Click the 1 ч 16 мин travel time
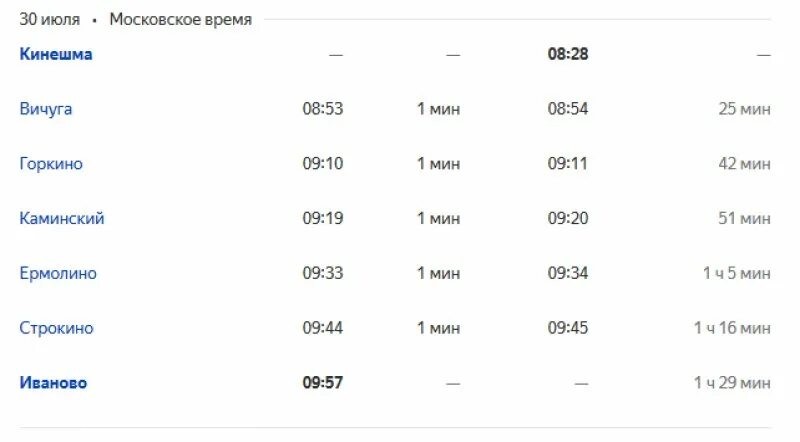Viewport: 800px width, 442px height. point(732,328)
